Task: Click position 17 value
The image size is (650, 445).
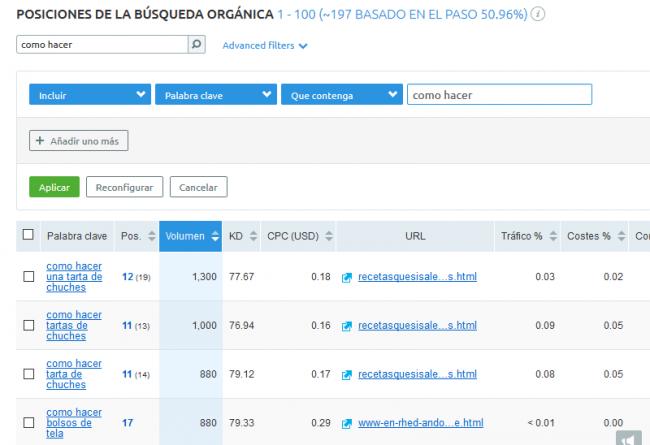Action: pyautogui.click(x=128, y=423)
